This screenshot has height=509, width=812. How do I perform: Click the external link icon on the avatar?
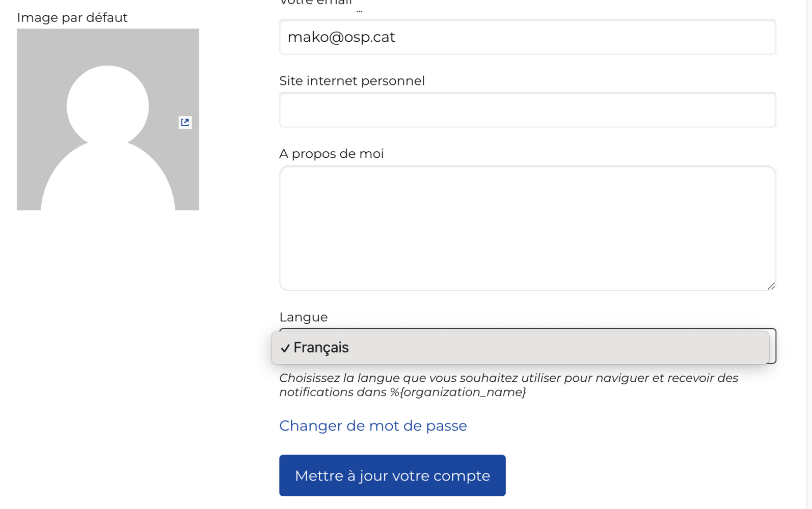(x=185, y=122)
